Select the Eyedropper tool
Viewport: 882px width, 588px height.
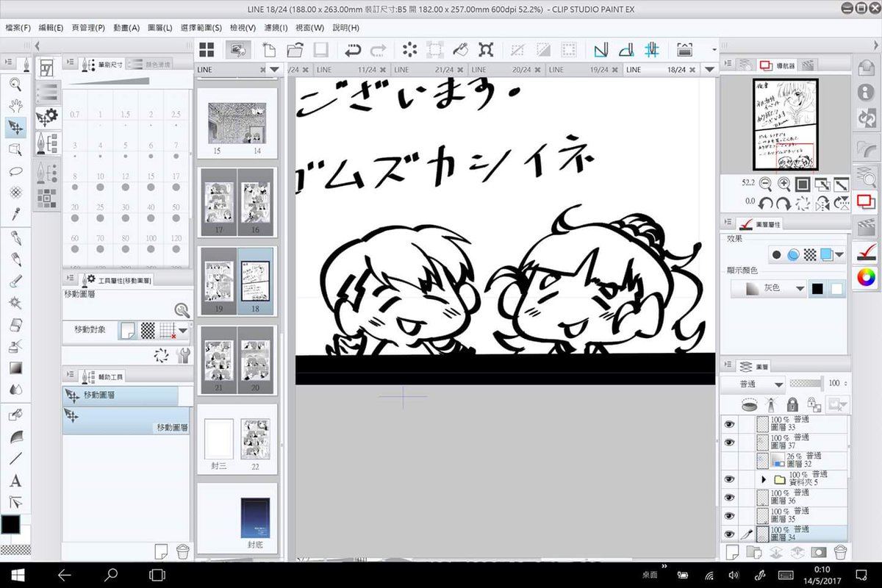point(15,214)
